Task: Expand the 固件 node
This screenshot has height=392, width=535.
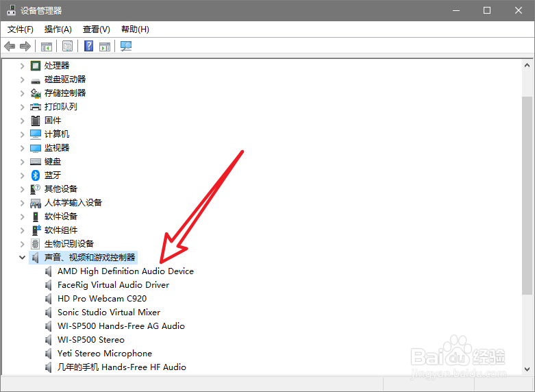Action: click(x=22, y=121)
